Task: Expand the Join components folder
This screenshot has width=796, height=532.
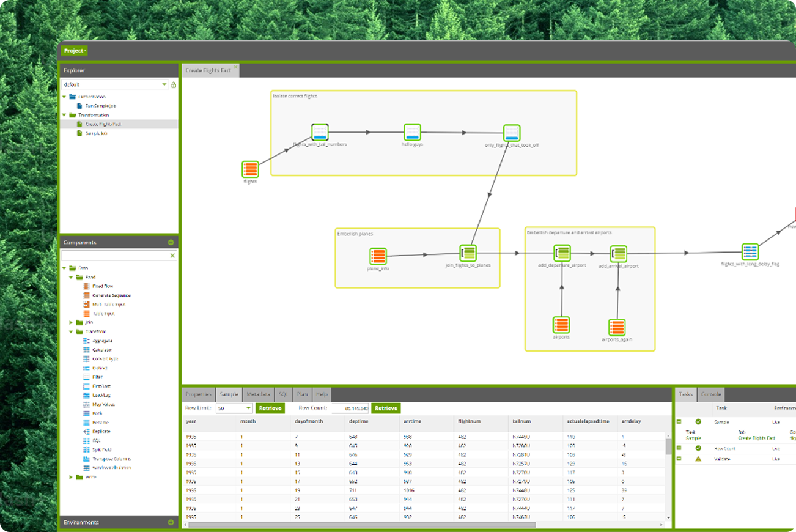Action: (x=72, y=323)
